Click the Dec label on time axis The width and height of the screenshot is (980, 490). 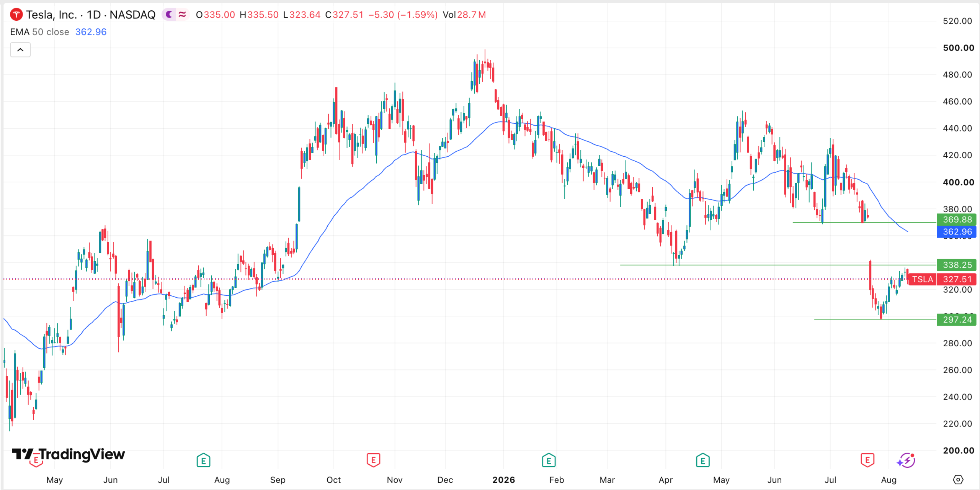point(445,480)
